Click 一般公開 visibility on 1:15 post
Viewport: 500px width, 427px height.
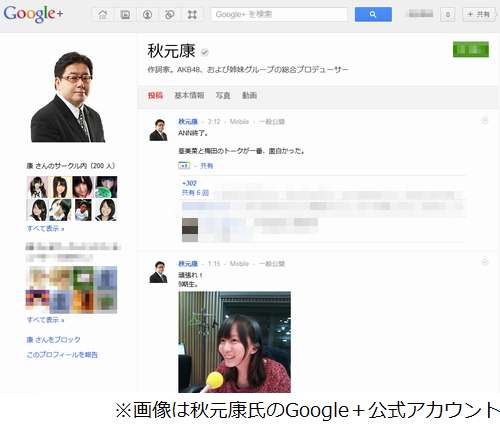click(x=272, y=264)
